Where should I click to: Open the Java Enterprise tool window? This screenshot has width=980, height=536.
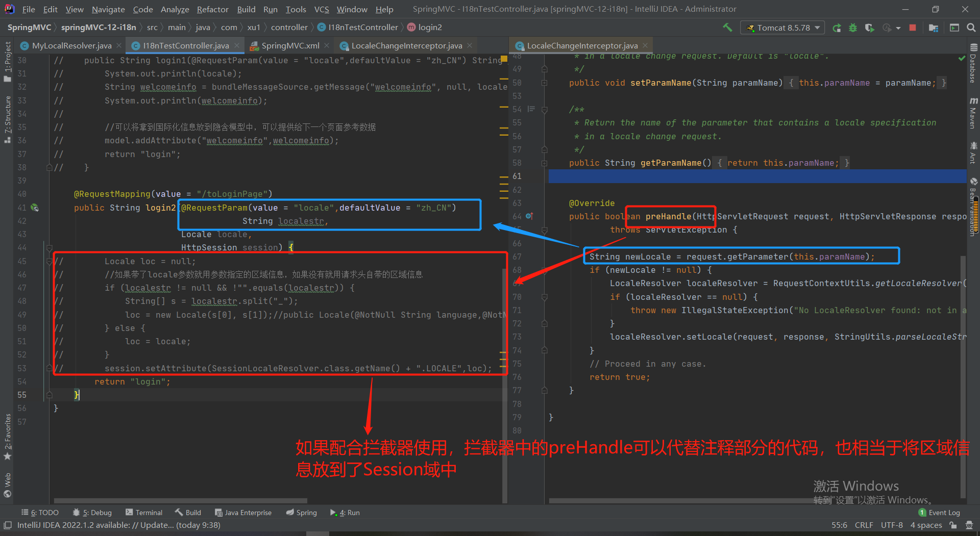pyautogui.click(x=243, y=513)
